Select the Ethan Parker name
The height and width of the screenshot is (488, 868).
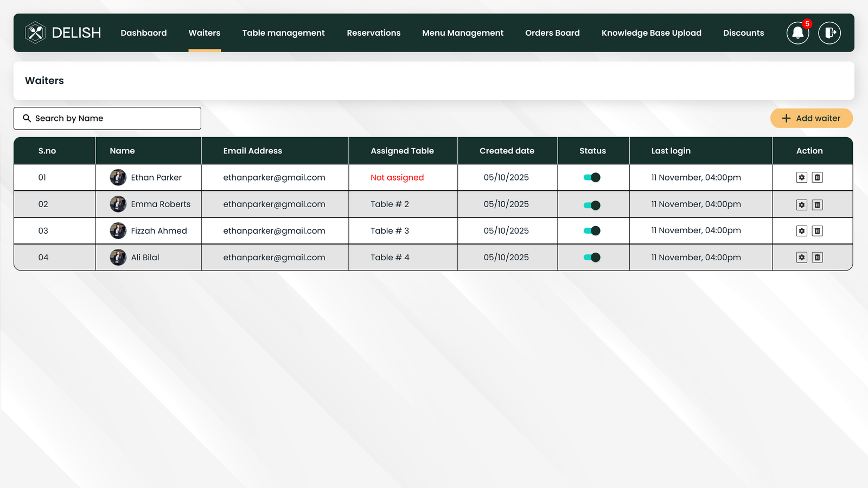[156, 177]
